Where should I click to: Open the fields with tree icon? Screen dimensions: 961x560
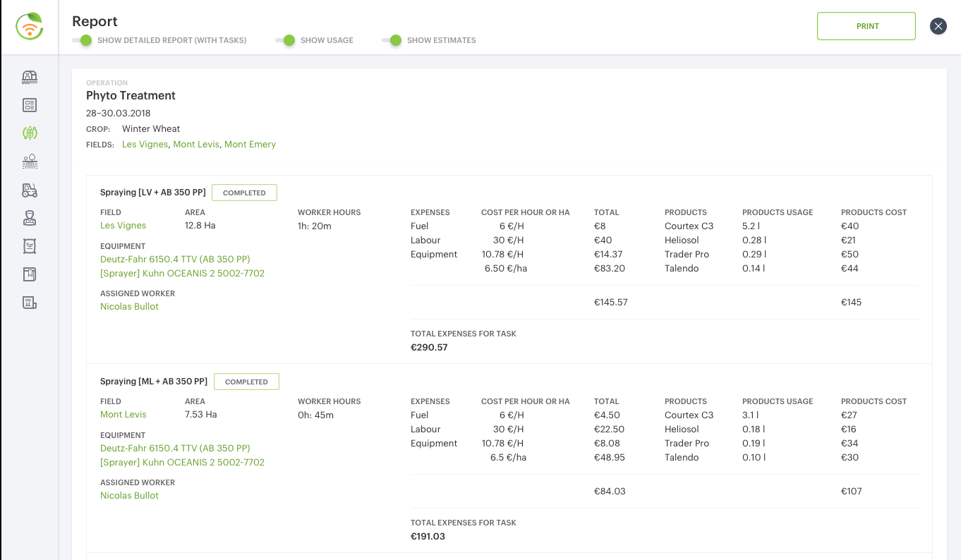[x=30, y=162]
